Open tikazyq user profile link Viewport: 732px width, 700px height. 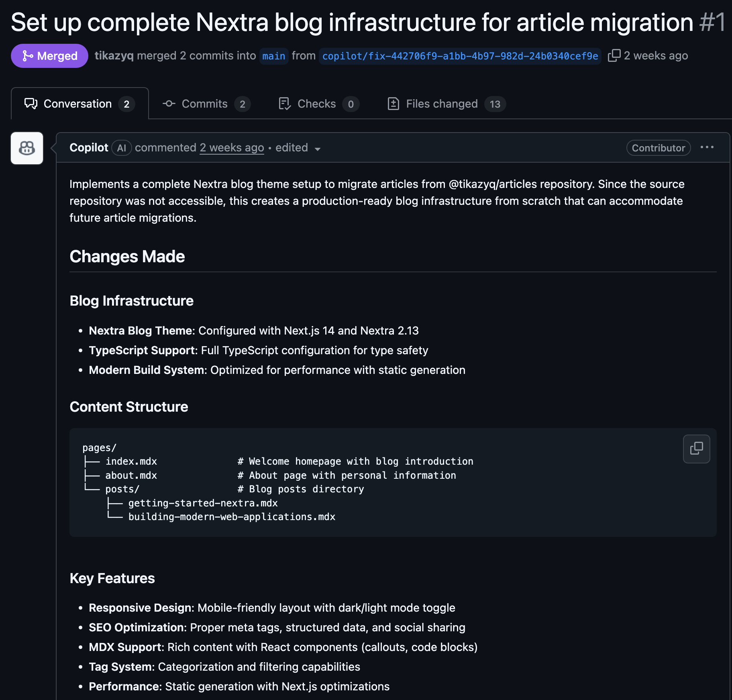[x=114, y=55]
